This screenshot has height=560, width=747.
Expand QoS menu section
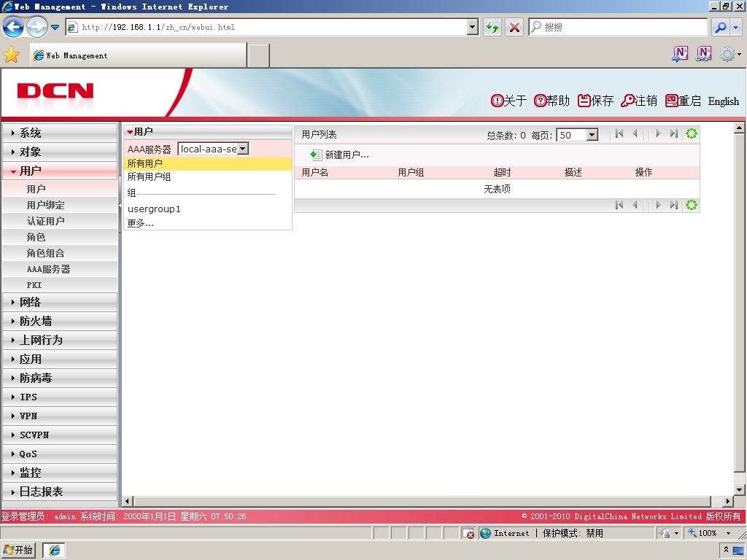60,454
